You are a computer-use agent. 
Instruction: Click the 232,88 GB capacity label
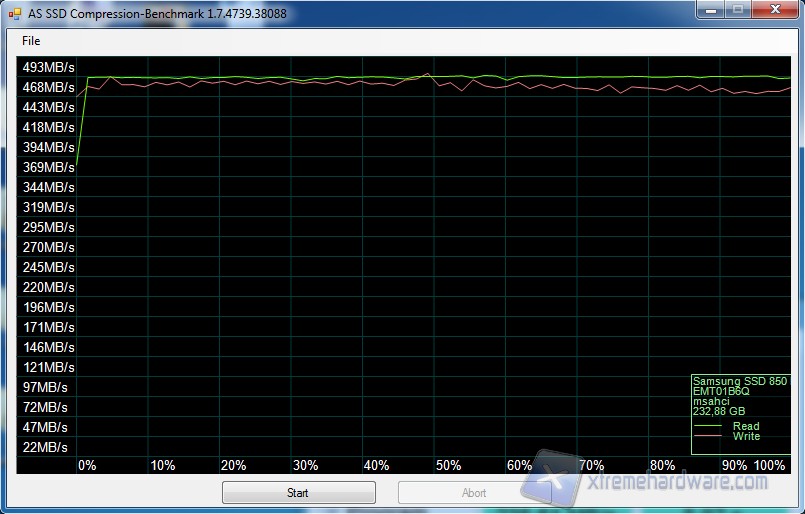pos(720,411)
